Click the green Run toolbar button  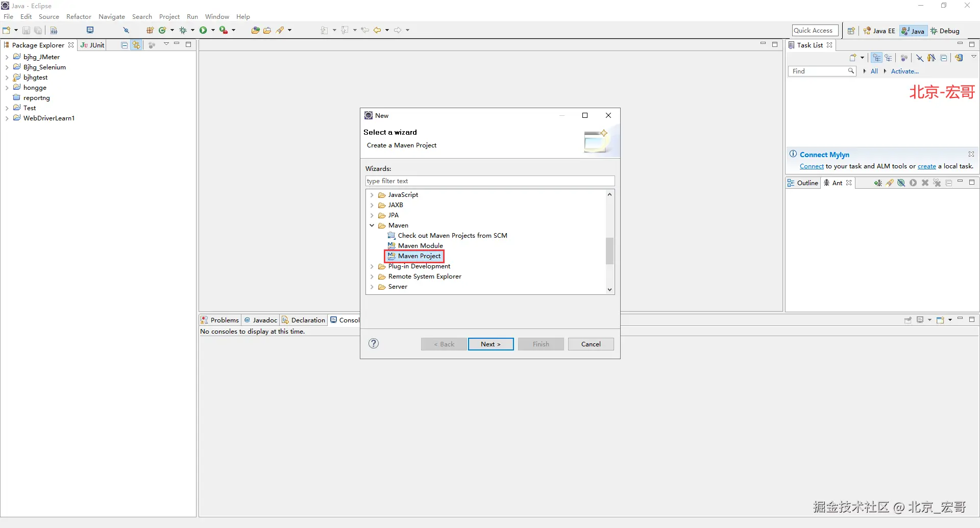(x=203, y=30)
